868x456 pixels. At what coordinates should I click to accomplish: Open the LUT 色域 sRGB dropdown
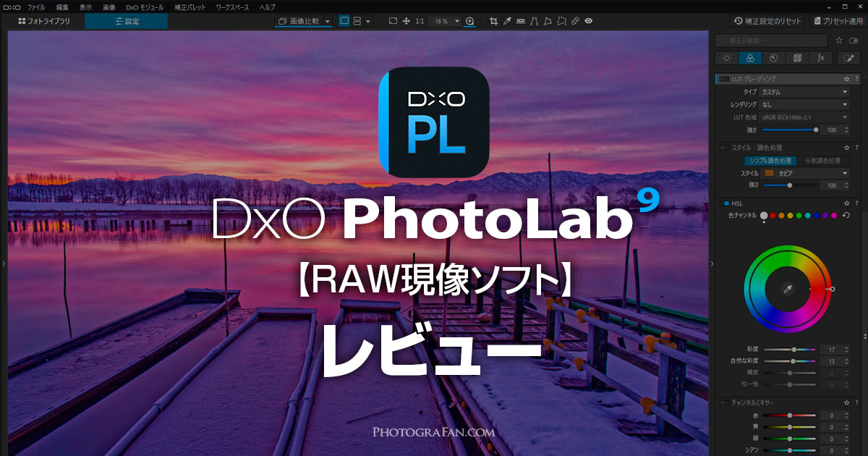[x=804, y=117]
